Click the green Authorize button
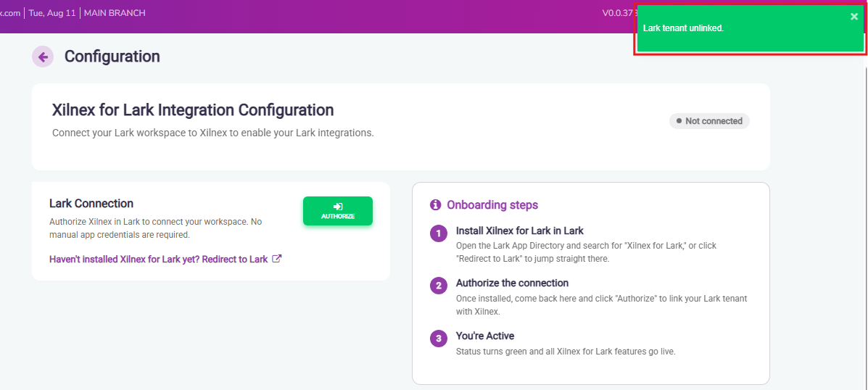 (338, 211)
